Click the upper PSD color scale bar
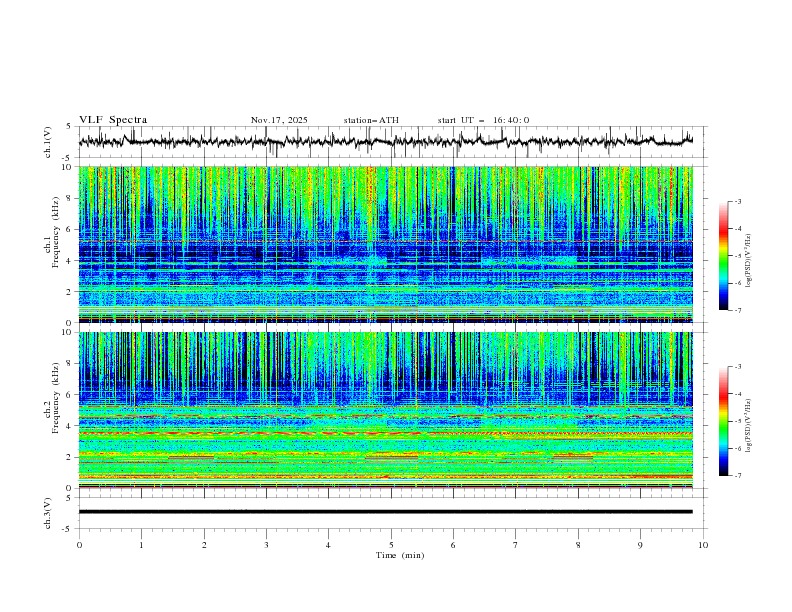Viewport: 792px width, 612px height. pos(723,256)
